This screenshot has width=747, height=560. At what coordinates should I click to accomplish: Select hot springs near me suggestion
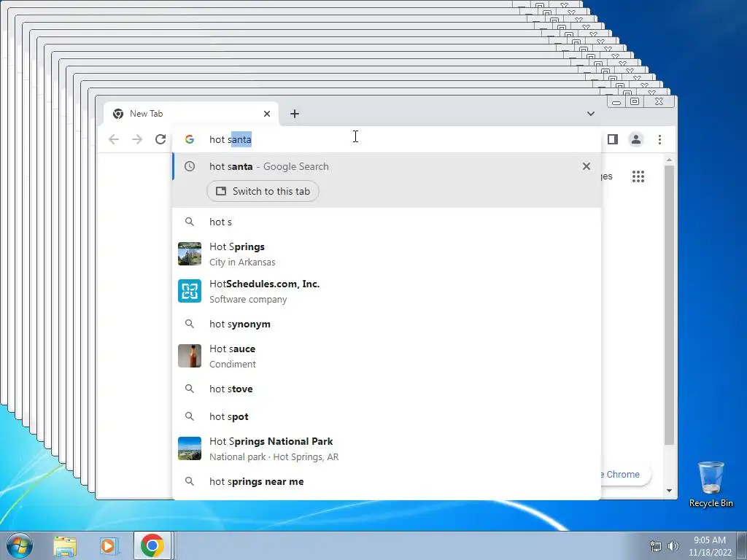click(x=387, y=481)
